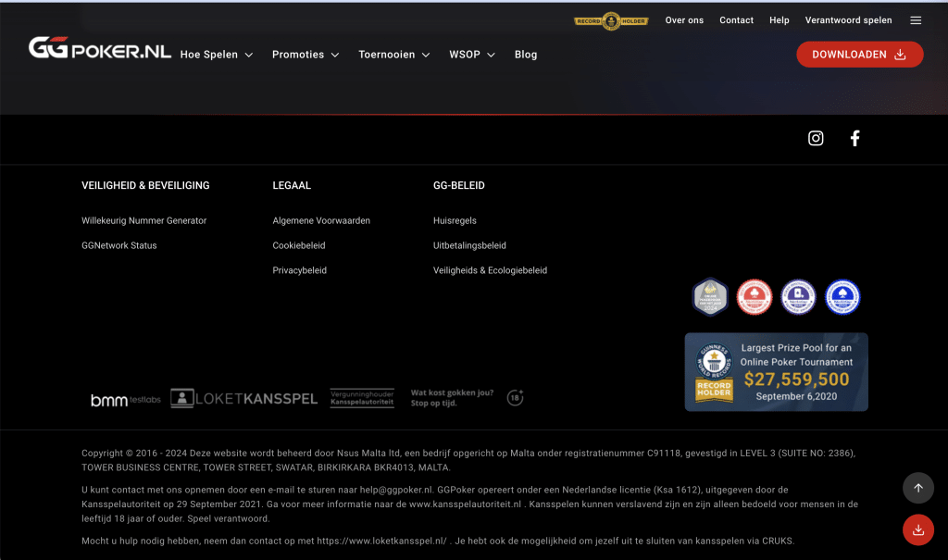The height and width of the screenshot is (560, 948).
Task: Open the https://www.loketkansspel.nl/ link
Action: tap(381, 541)
